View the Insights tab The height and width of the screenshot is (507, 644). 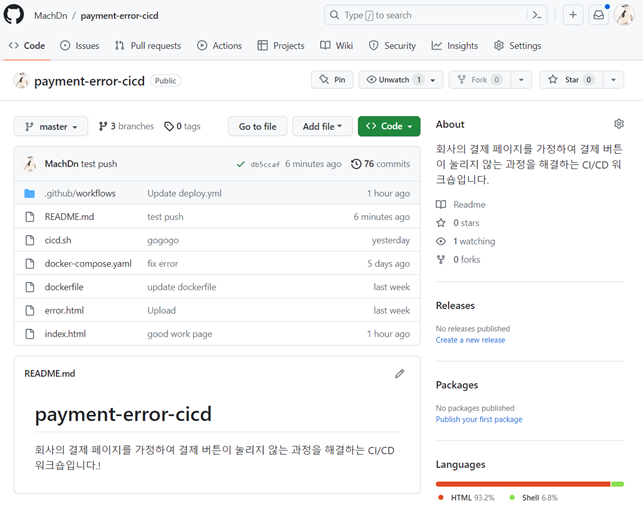(455, 46)
